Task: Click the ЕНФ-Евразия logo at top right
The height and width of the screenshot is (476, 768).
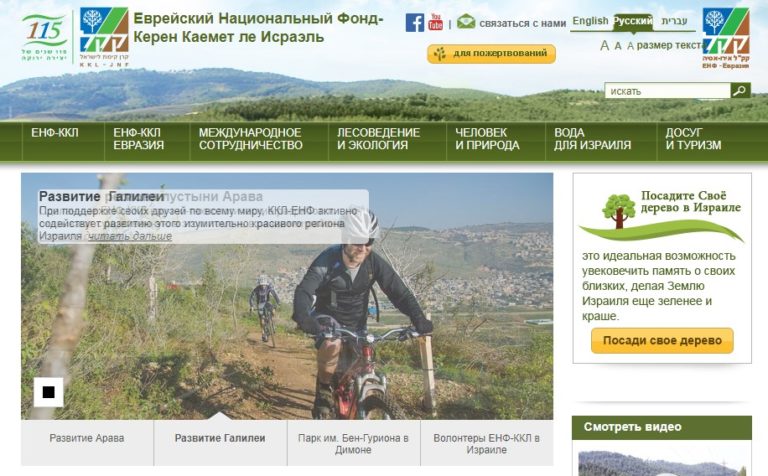Action: click(x=725, y=38)
